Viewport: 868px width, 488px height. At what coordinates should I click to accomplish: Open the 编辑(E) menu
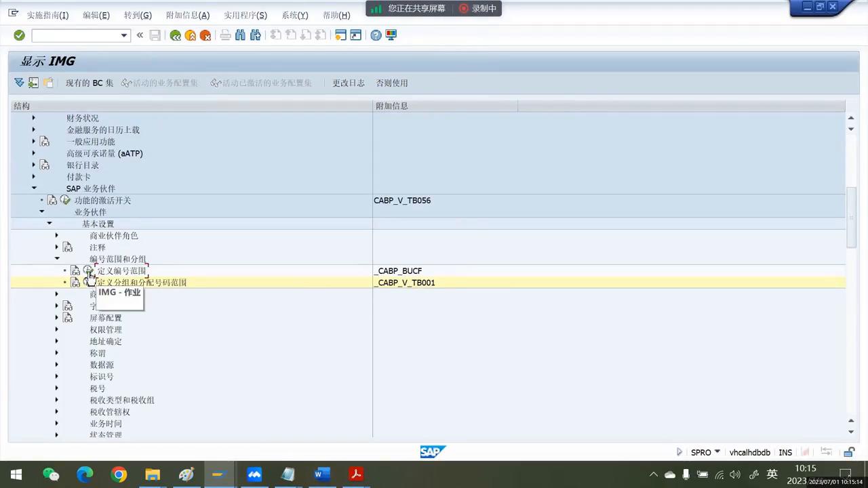point(96,15)
